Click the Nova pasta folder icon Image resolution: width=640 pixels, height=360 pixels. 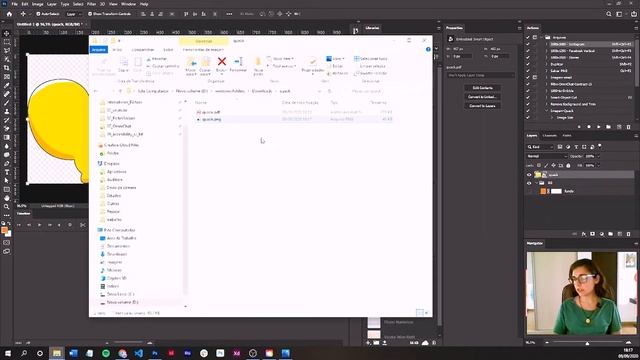pyautogui.click(x=258, y=62)
